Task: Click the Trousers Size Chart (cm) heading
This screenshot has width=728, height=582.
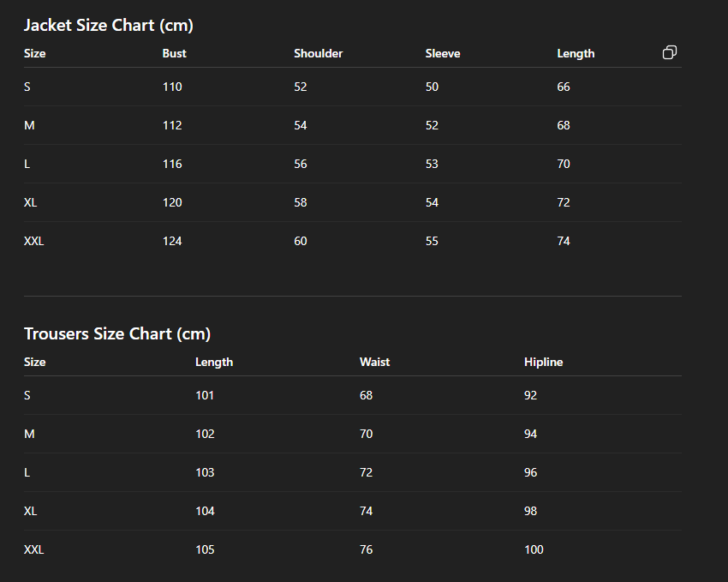Action: (117, 333)
